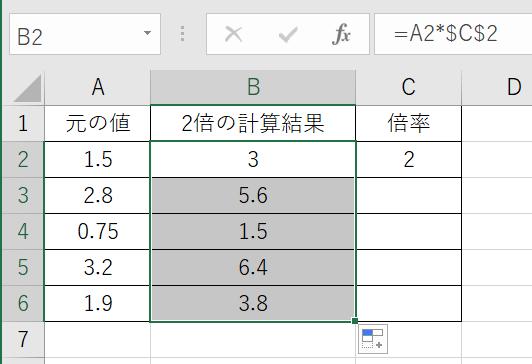Click the formula bar vertical dots handle

click(183, 34)
